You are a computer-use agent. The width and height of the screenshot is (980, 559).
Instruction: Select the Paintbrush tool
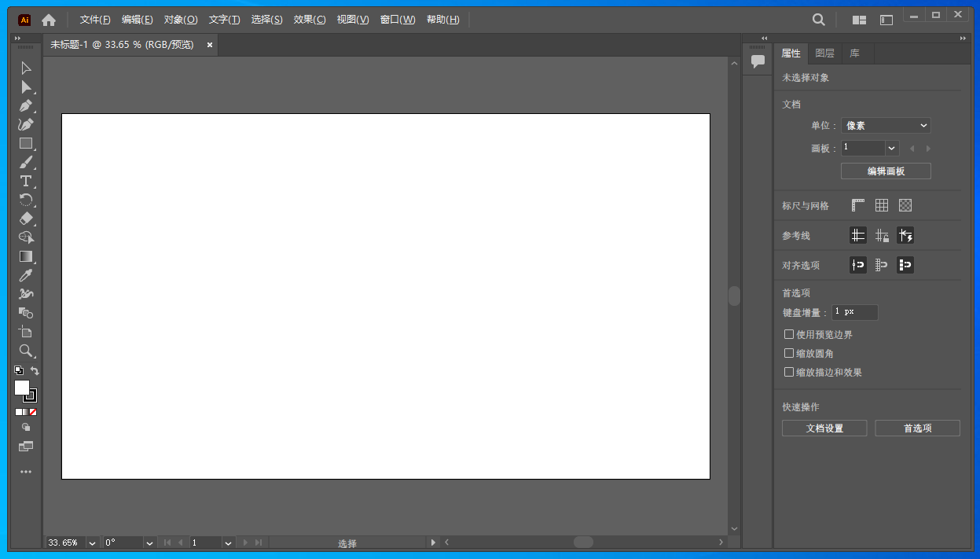[25, 163]
